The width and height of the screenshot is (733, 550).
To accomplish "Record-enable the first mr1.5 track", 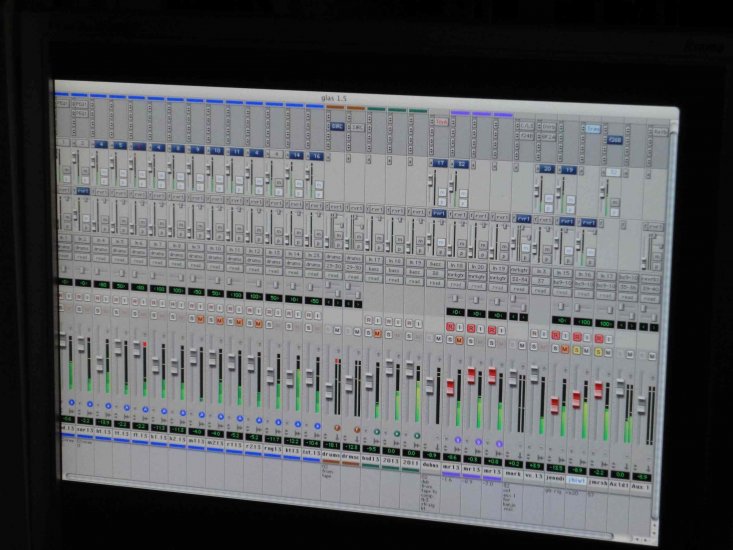I will [x=450, y=327].
